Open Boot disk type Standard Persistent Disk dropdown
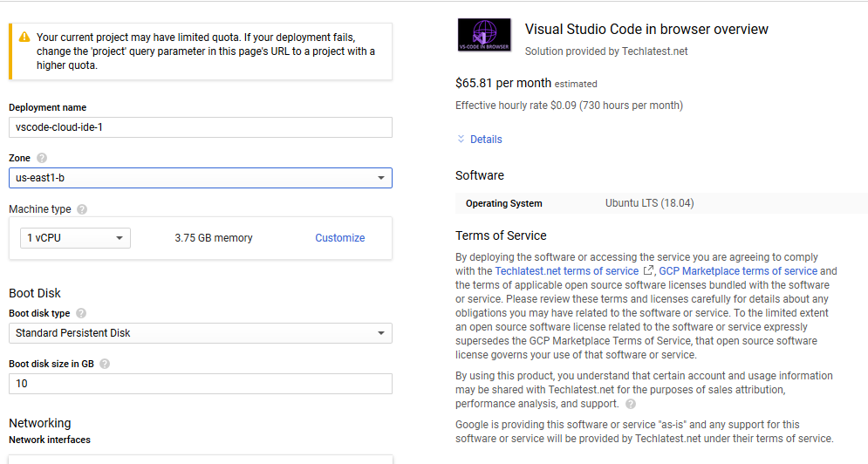 point(201,333)
